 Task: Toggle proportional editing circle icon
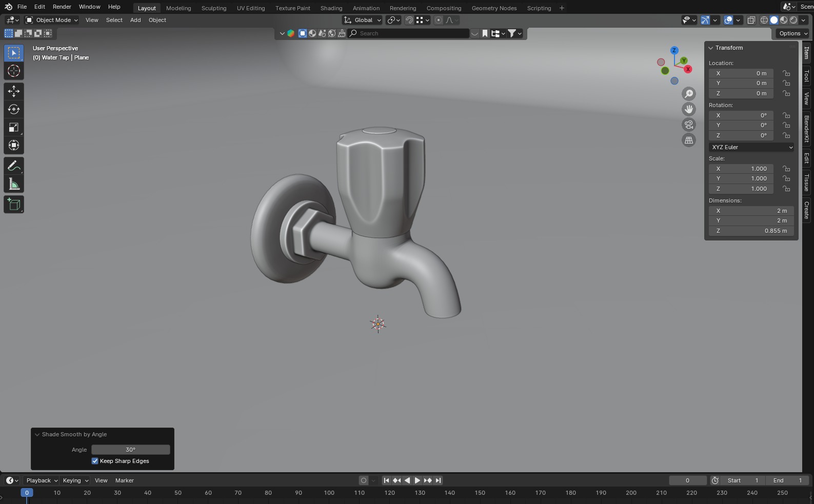pos(439,20)
